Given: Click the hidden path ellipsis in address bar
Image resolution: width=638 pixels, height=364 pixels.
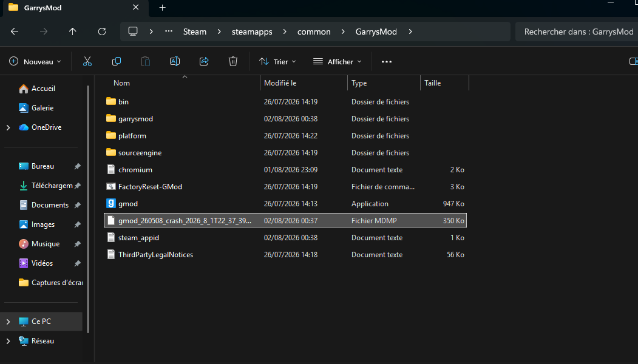Looking at the screenshot, I should tap(168, 32).
